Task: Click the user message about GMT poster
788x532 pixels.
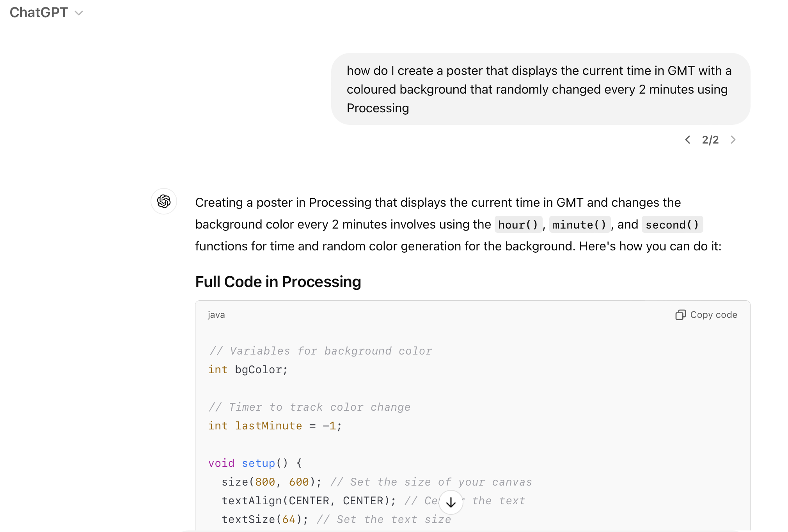Action: pyautogui.click(x=541, y=89)
